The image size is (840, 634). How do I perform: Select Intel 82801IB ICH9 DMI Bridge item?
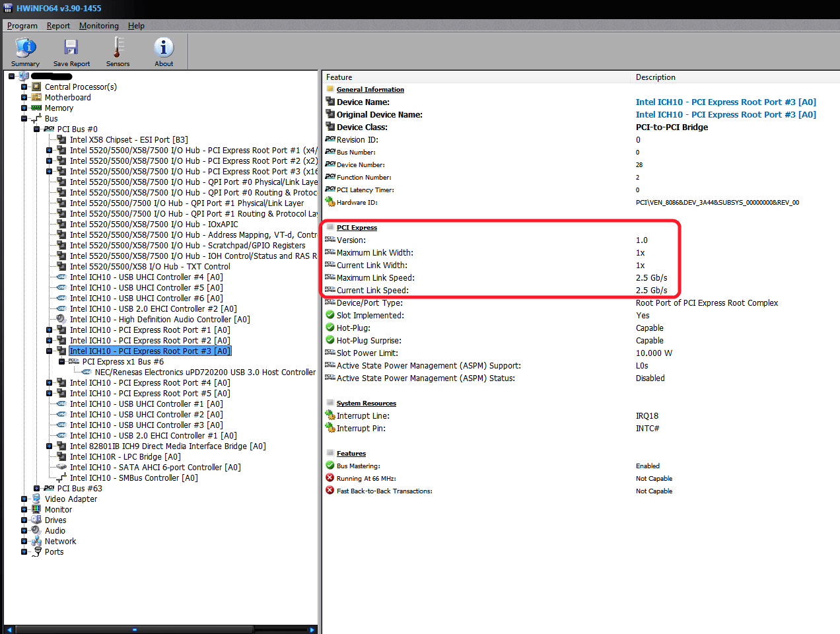pyautogui.click(x=168, y=446)
